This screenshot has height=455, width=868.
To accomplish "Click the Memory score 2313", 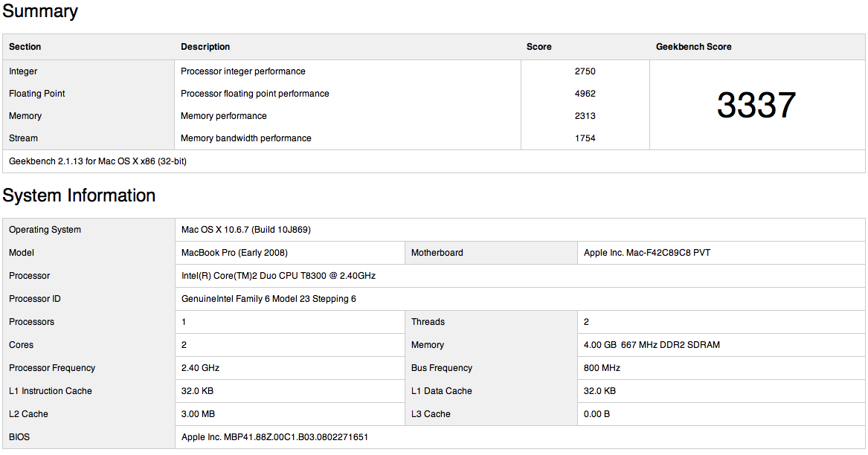I will (x=585, y=116).
